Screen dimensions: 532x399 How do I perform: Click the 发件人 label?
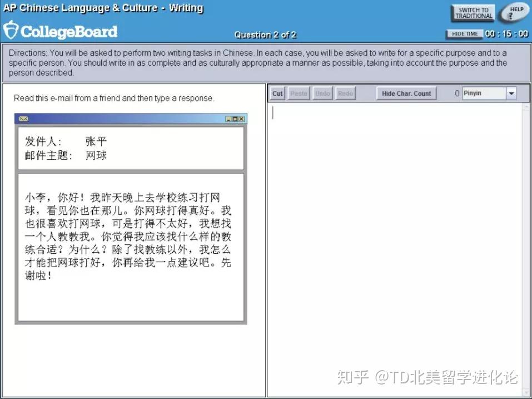coord(43,141)
